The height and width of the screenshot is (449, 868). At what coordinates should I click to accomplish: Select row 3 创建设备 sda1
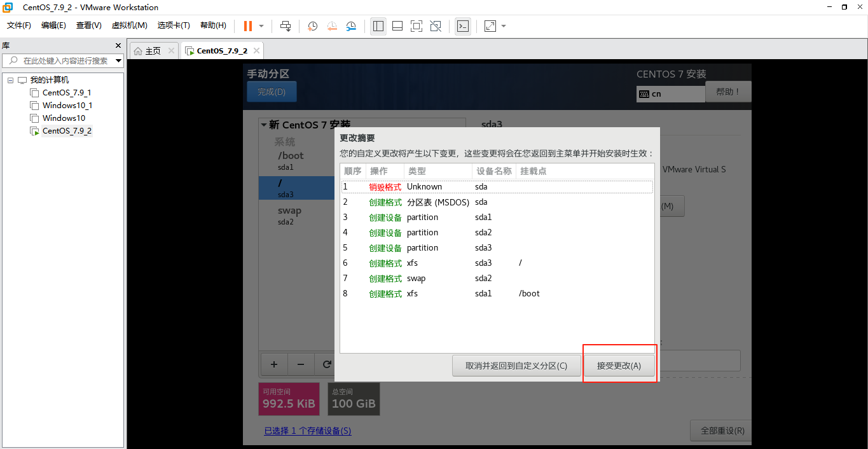click(497, 218)
